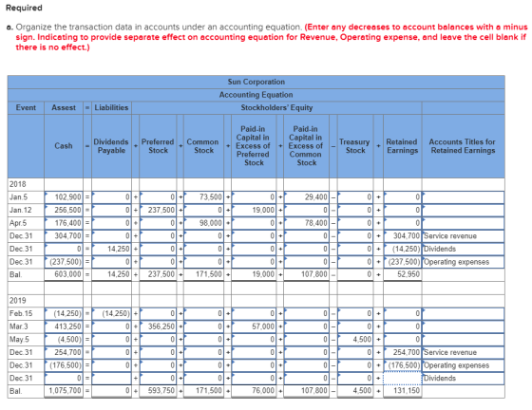Click the Dividends title in 2019 section
Image resolution: width=532 pixels, height=410 pixels.
click(x=464, y=378)
